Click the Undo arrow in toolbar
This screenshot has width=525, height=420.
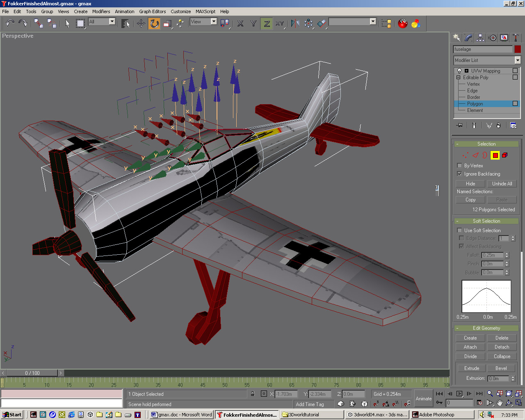[10, 23]
